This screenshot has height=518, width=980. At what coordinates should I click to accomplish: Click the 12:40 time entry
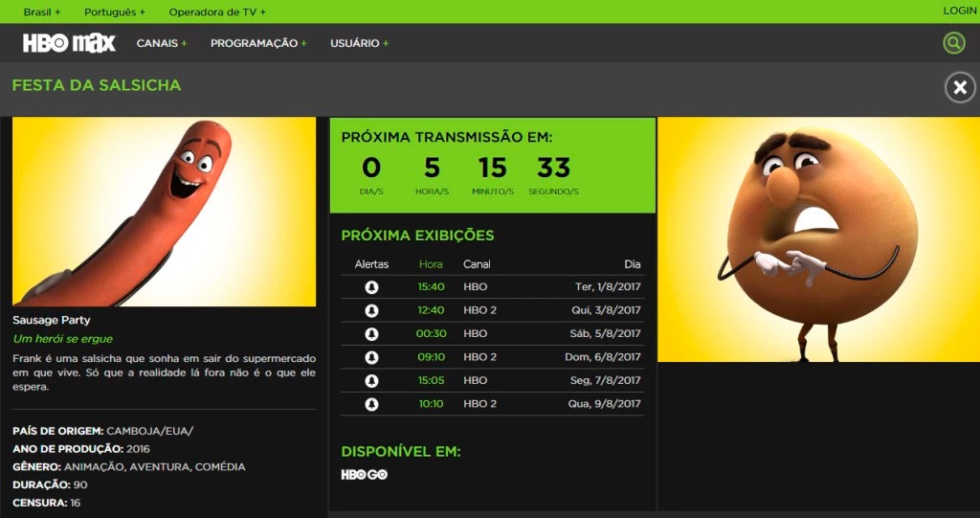(432, 310)
